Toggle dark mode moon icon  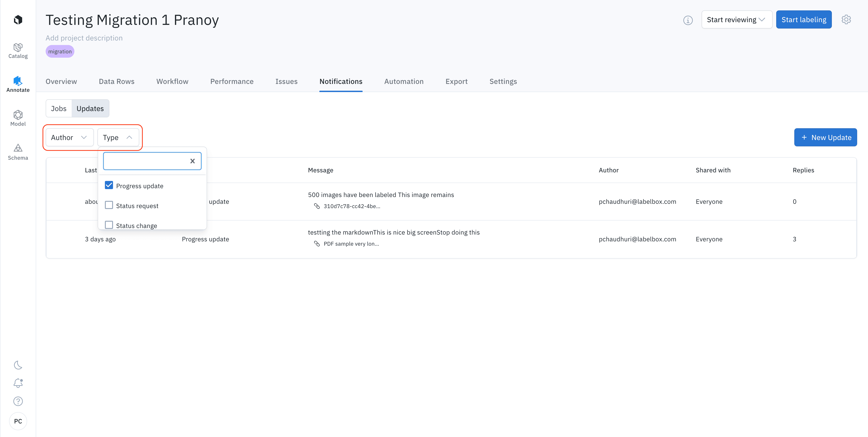pyautogui.click(x=18, y=365)
